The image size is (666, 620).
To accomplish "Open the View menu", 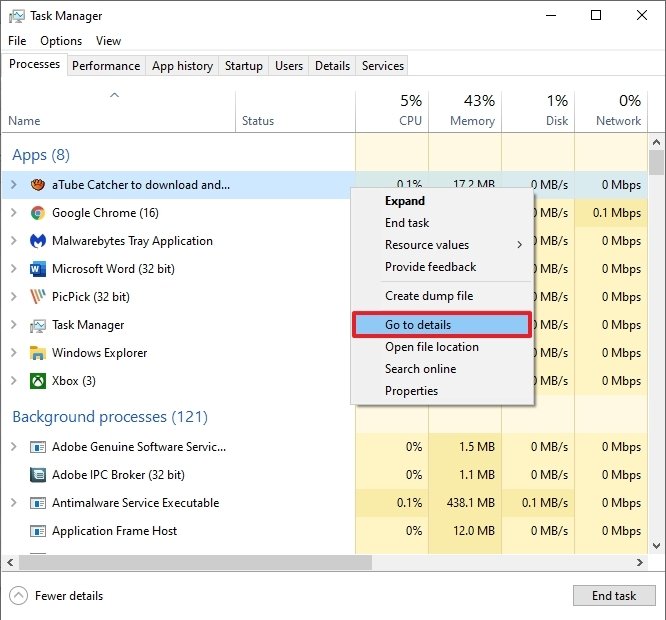I will [108, 41].
